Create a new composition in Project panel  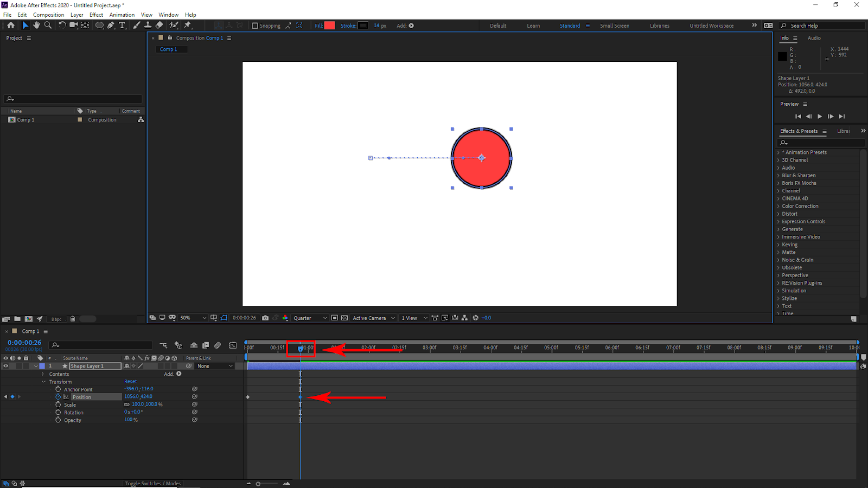tap(28, 319)
